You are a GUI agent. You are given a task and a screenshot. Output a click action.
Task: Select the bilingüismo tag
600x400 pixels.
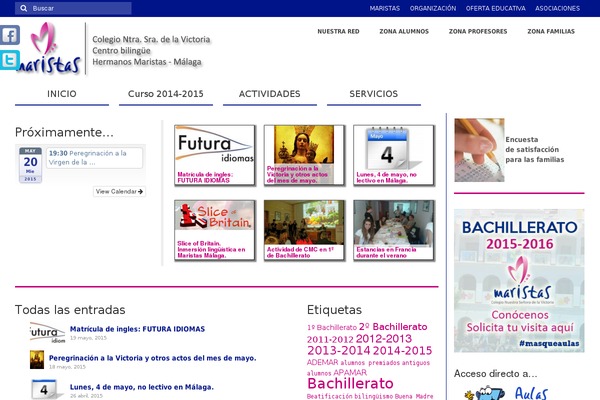(x=373, y=396)
